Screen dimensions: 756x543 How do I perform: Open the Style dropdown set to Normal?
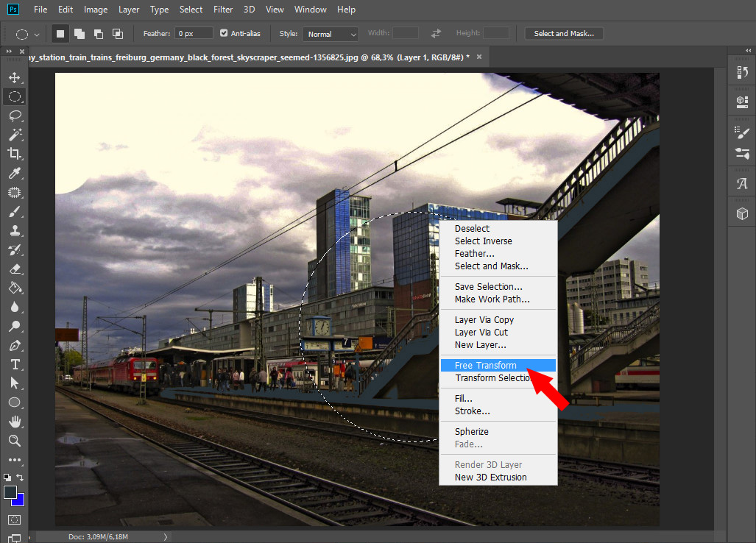tap(330, 34)
